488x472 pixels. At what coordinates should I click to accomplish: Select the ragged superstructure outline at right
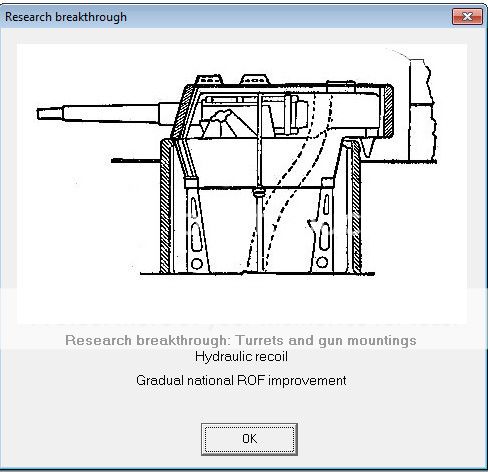pos(423,110)
